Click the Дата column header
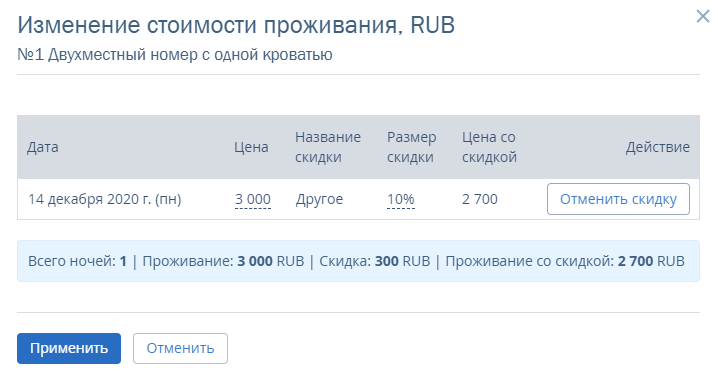 tap(43, 147)
